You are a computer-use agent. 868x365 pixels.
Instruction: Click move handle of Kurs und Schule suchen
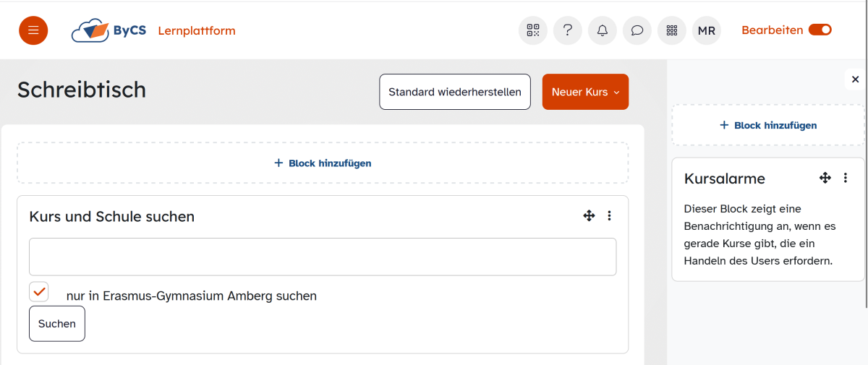(589, 215)
